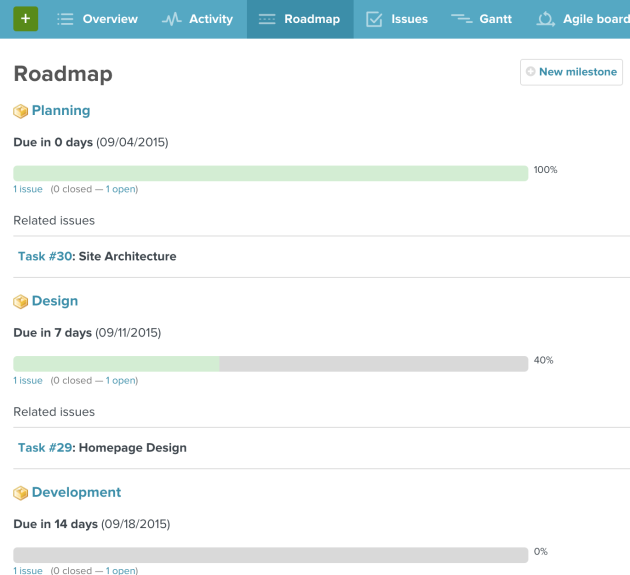This screenshot has height=575, width=630.
Task: Click the 100% progress label
Action: [545, 170]
